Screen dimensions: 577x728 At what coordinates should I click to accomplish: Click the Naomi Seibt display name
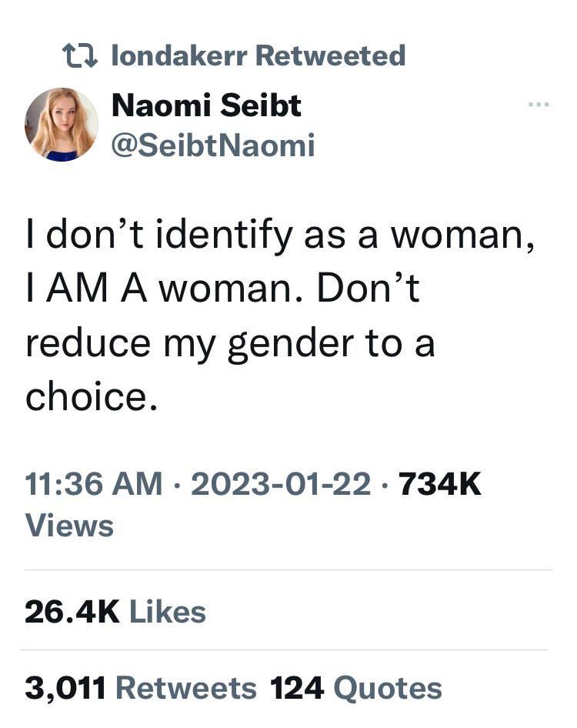click(207, 105)
